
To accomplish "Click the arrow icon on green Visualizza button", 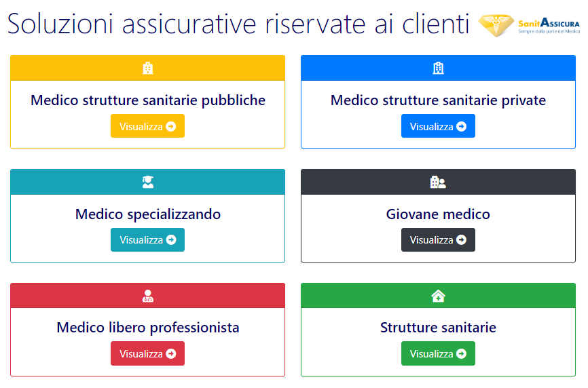I will click(x=461, y=353).
